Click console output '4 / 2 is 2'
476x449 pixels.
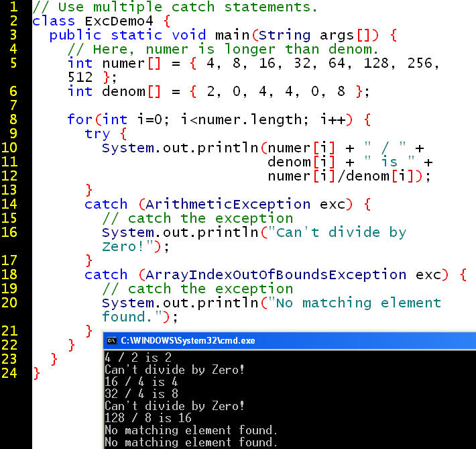[138, 358]
